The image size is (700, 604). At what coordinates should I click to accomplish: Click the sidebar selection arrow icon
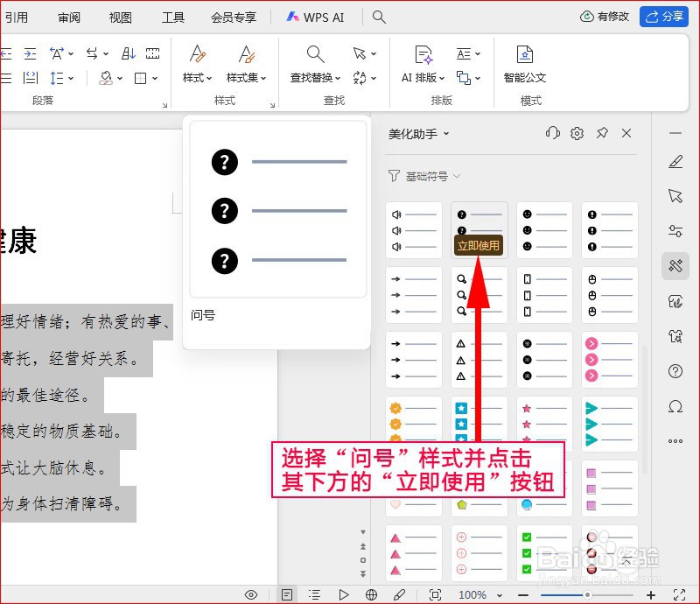pos(675,196)
